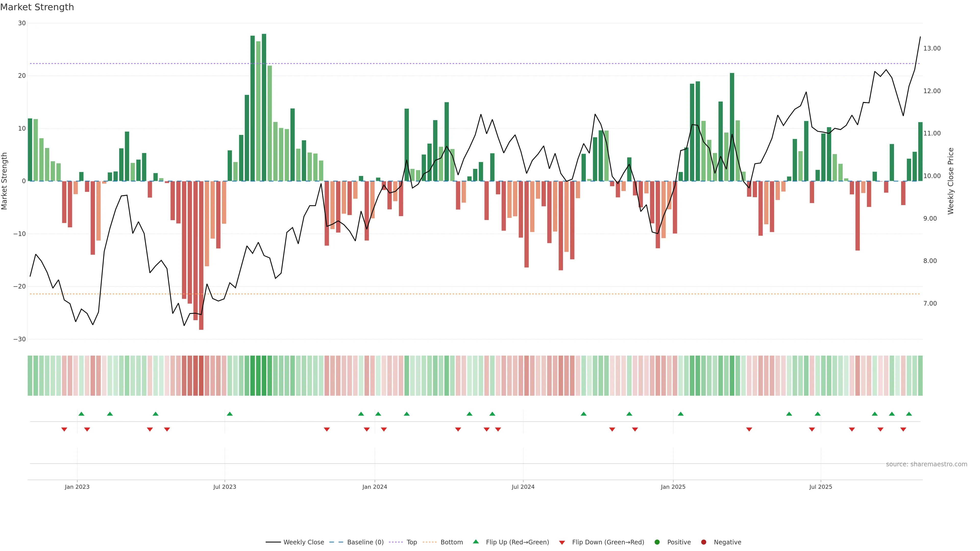The height and width of the screenshot is (551, 980).
Task: Click the Market Strength chart title
Action: tap(37, 7)
